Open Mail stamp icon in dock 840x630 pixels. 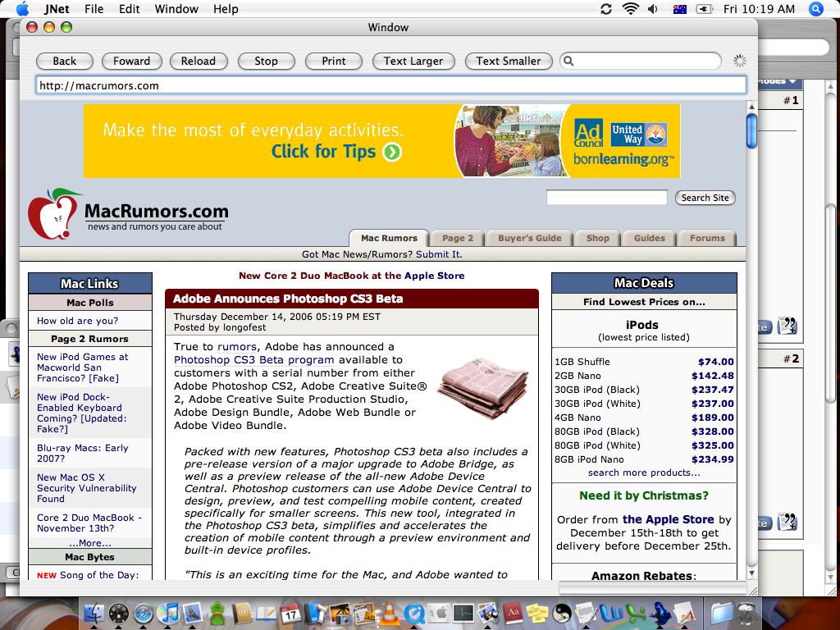pos(192,614)
